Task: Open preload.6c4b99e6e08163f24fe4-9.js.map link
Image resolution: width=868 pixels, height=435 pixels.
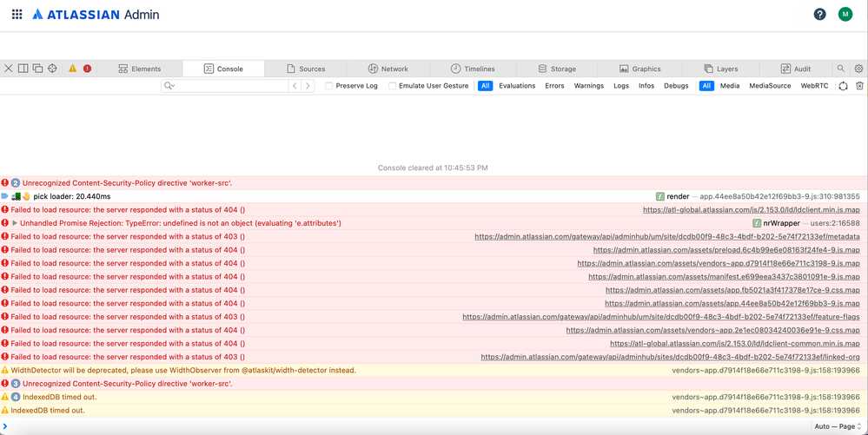Action: coord(726,249)
